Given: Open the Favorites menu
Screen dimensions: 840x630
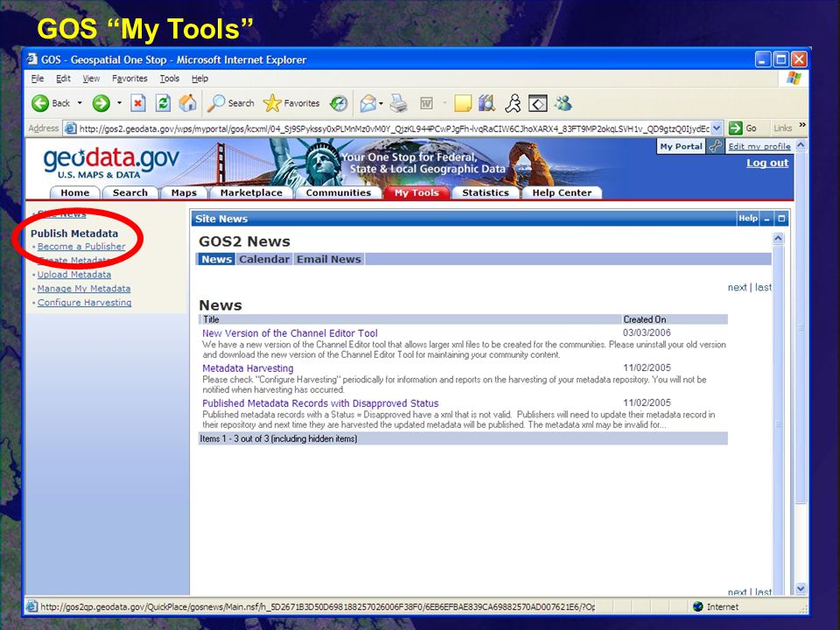Looking at the screenshot, I should (129, 78).
